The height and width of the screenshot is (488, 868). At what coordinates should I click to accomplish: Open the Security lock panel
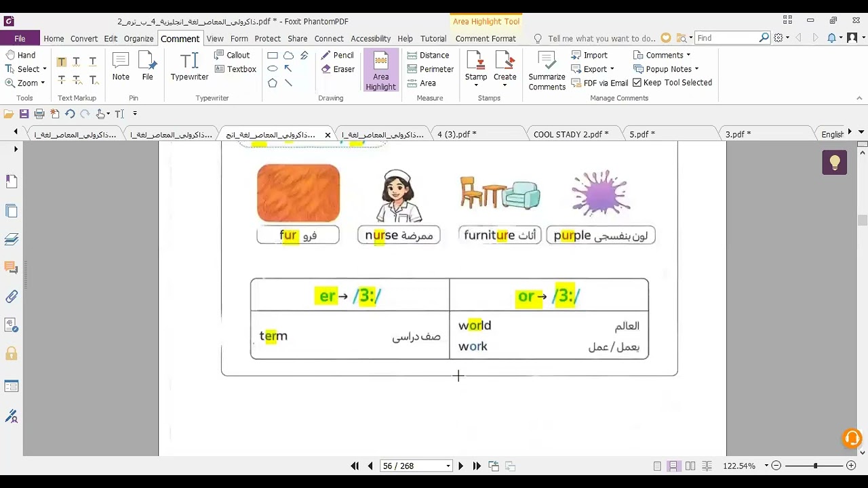click(12, 354)
